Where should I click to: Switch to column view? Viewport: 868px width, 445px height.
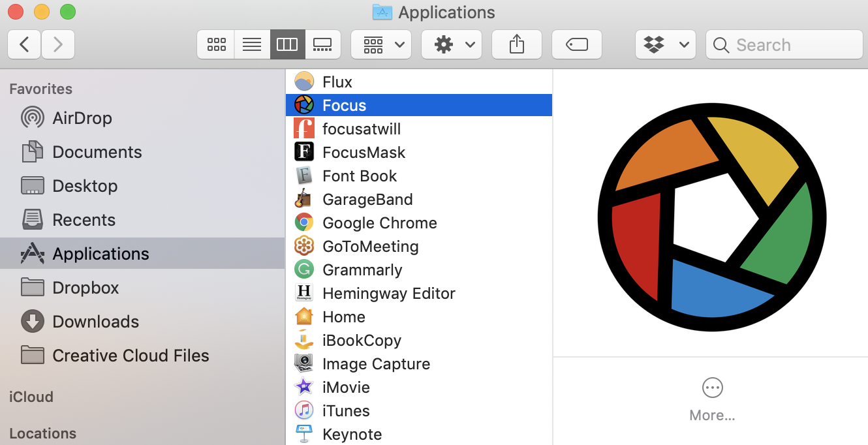288,44
